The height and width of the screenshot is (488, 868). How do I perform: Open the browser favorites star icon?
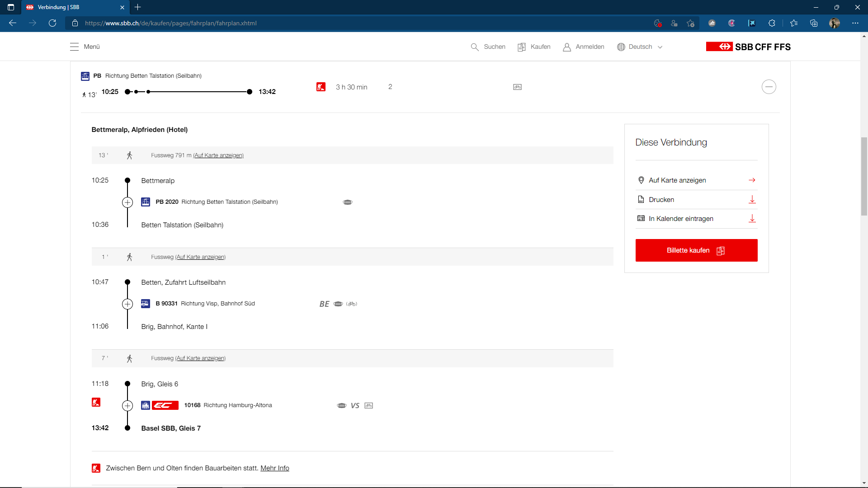click(794, 23)
